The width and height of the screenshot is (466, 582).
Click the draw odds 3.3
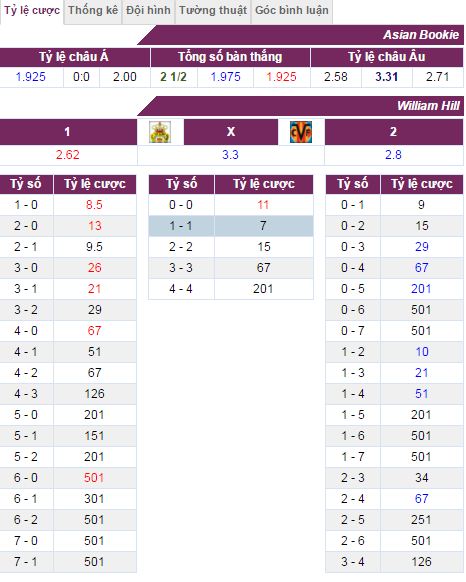(230, 155)
